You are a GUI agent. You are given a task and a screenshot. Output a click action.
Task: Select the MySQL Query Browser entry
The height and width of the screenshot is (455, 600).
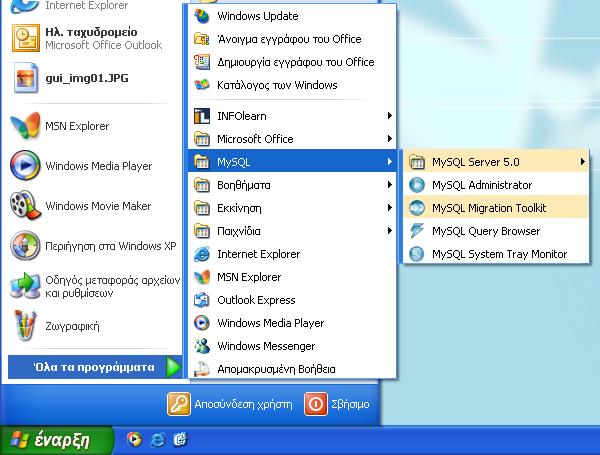click(495, 231)
